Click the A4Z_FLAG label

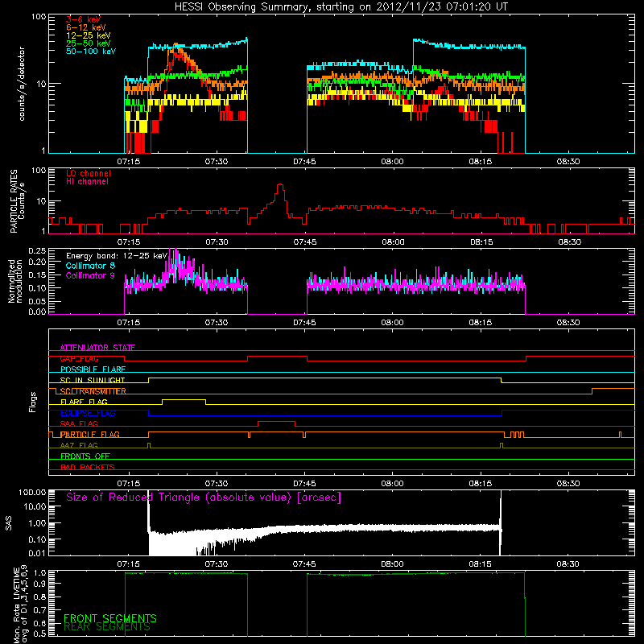[79, 445]
